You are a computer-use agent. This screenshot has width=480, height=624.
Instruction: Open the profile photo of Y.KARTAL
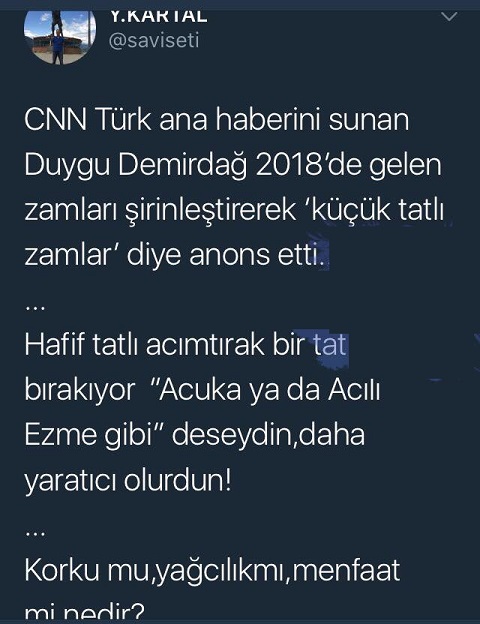[x=60, y=37]
